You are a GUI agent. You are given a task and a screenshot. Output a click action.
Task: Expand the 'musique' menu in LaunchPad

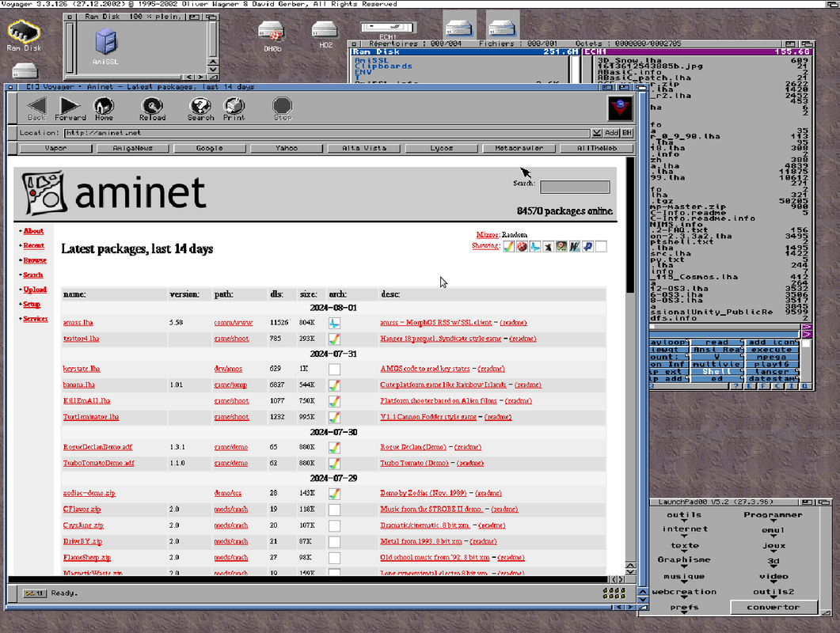[x=684, y=578]
